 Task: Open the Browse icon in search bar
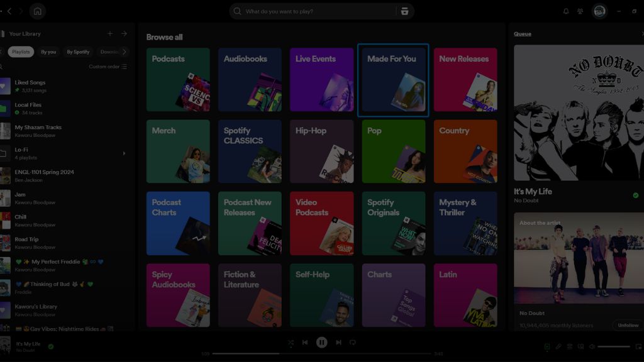(x=404, y=11)
